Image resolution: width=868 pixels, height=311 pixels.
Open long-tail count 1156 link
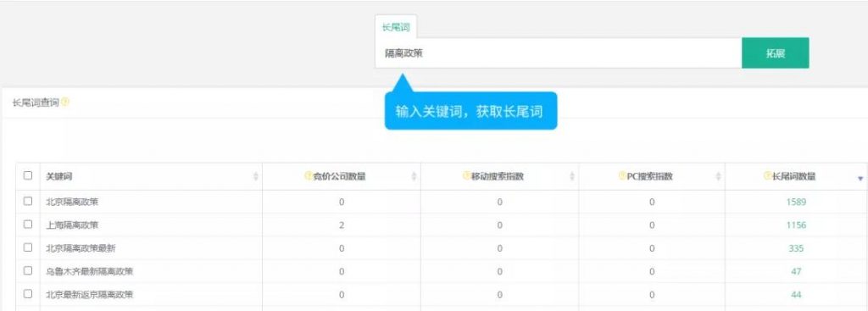tap(796, 225)
